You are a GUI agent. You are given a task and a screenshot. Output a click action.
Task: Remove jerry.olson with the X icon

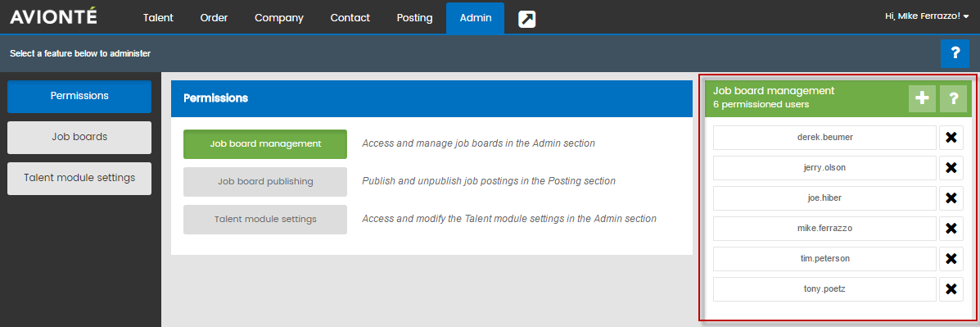(951, 167)
